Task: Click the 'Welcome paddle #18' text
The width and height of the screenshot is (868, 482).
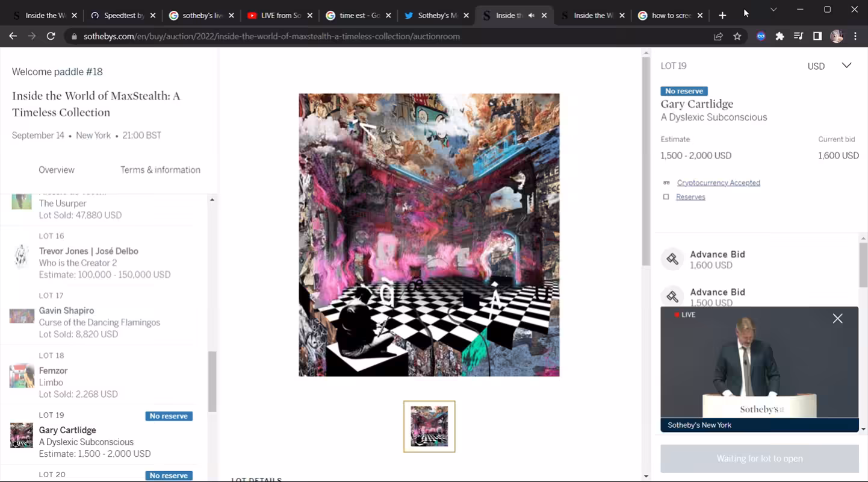Action: tap(57, 72)
